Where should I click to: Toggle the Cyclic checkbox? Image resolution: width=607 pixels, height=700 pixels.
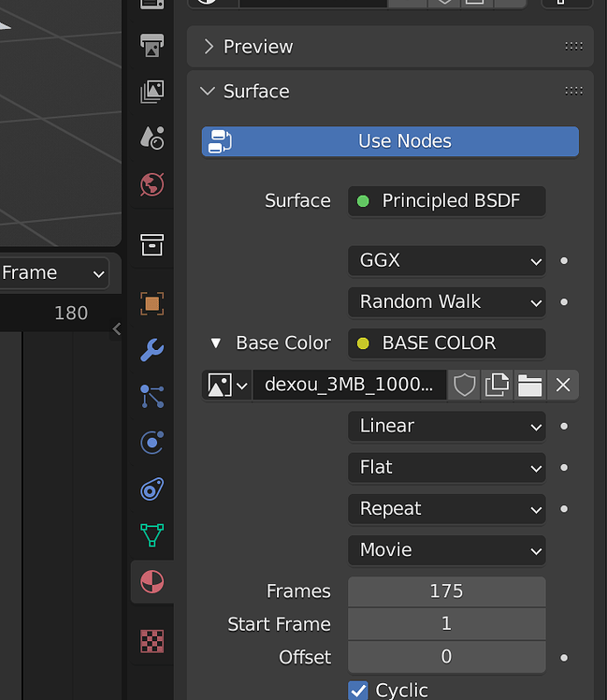pyautogui.click(x=358, y=691)
